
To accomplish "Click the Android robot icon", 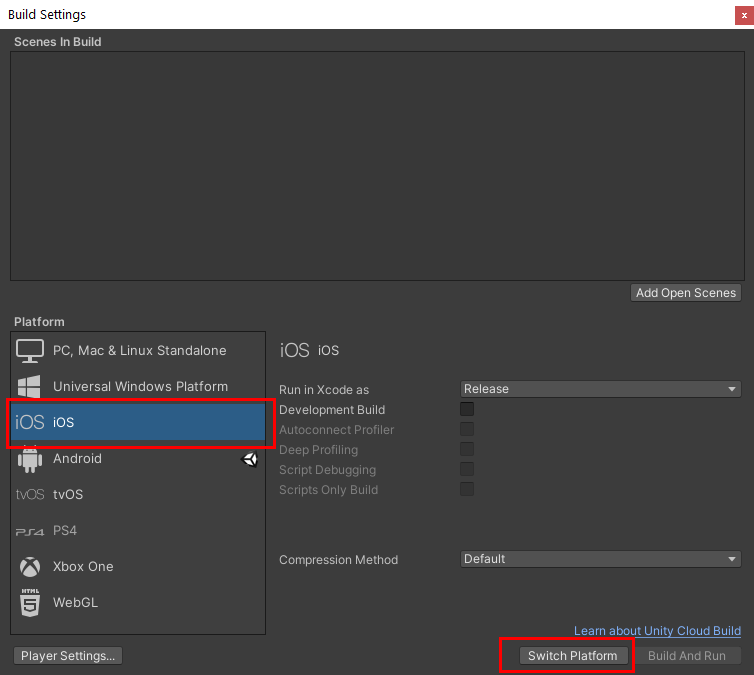I will (x=30, y=459).
